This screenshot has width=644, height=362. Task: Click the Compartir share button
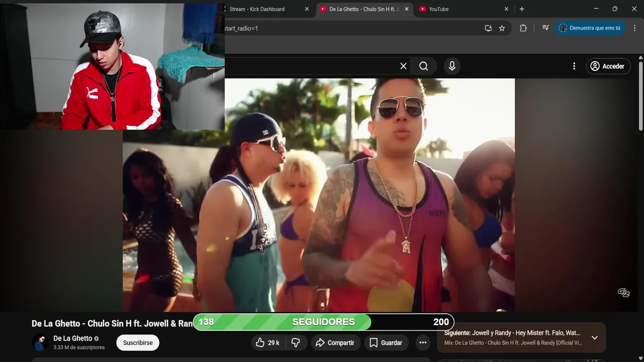click(335, 342)
